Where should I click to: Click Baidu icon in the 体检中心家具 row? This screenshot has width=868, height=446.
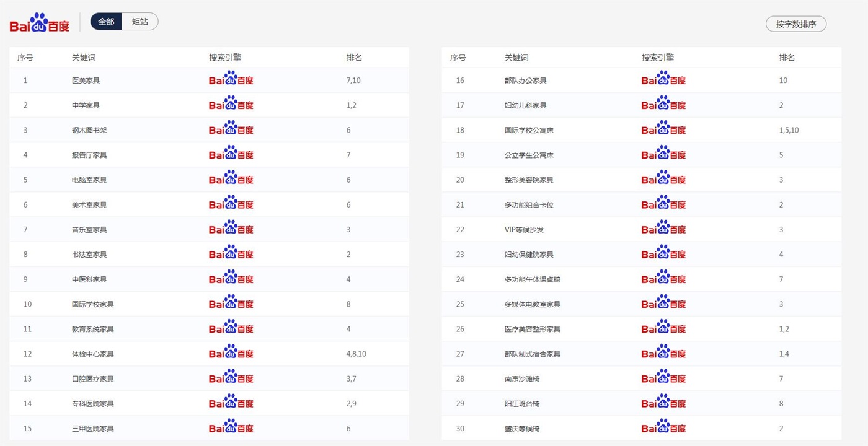point(231,354)
